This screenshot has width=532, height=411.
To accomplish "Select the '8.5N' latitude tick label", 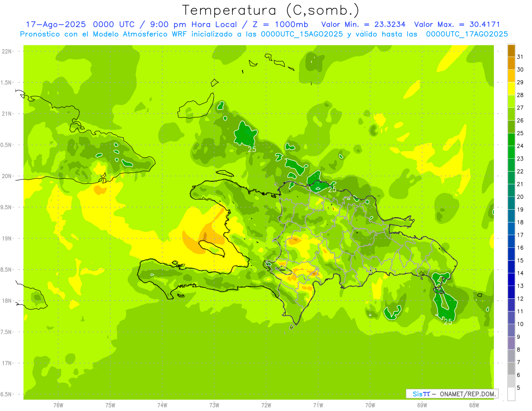I will point(7,270).
